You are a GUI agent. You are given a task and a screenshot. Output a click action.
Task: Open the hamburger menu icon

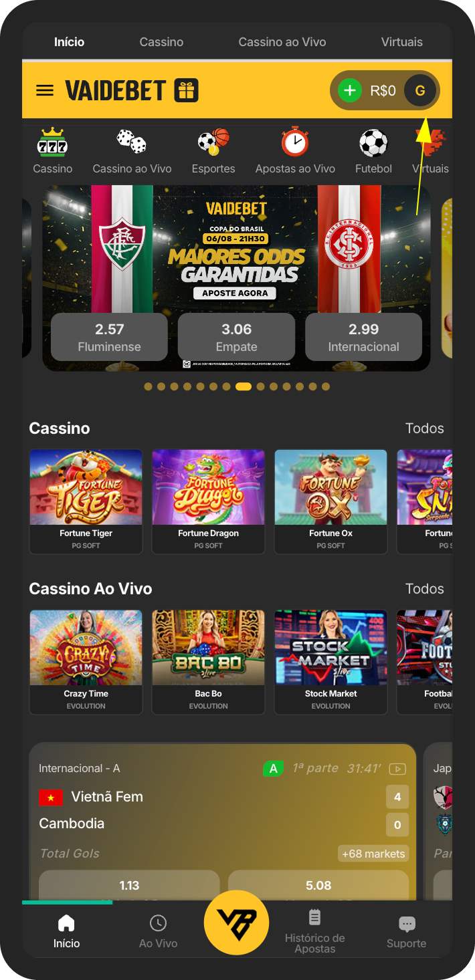tap(45, 90)
